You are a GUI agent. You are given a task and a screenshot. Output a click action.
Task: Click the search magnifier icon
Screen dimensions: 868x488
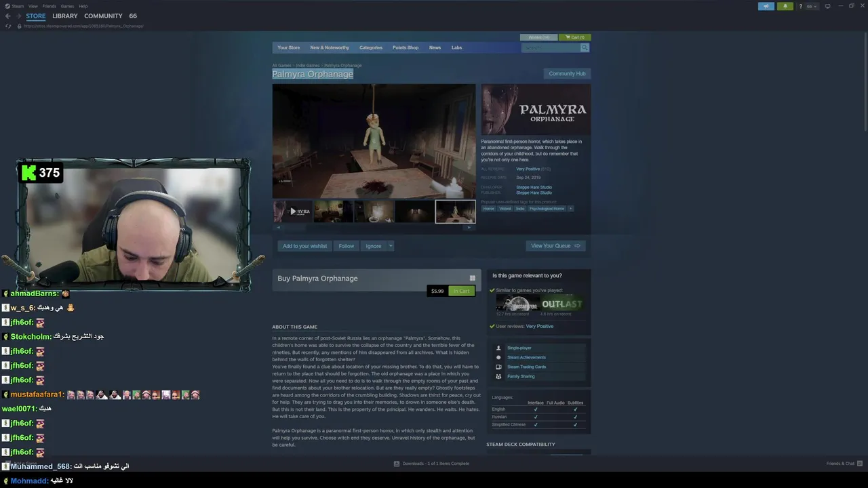coord(585,47)
